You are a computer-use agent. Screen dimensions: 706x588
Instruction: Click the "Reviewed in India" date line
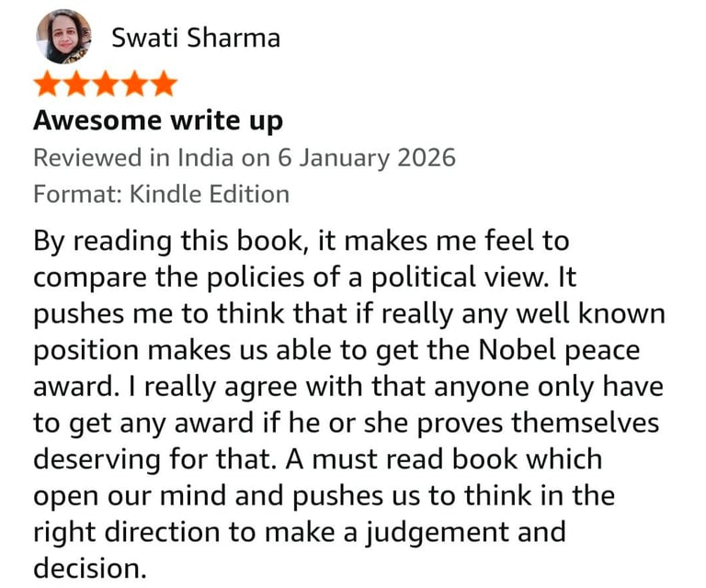tap(245, 158)
